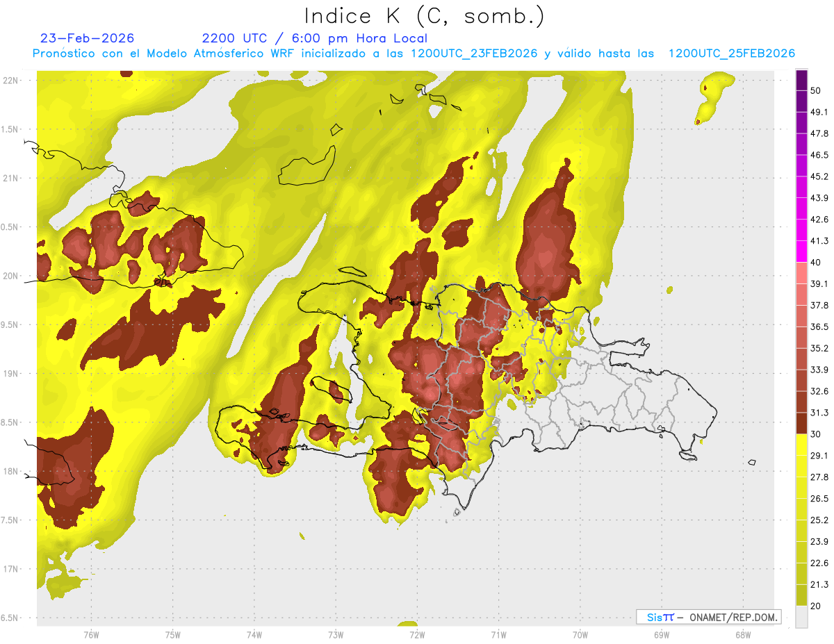
Task: Click the colorbar value "23.9"
Action: (819, 541)
